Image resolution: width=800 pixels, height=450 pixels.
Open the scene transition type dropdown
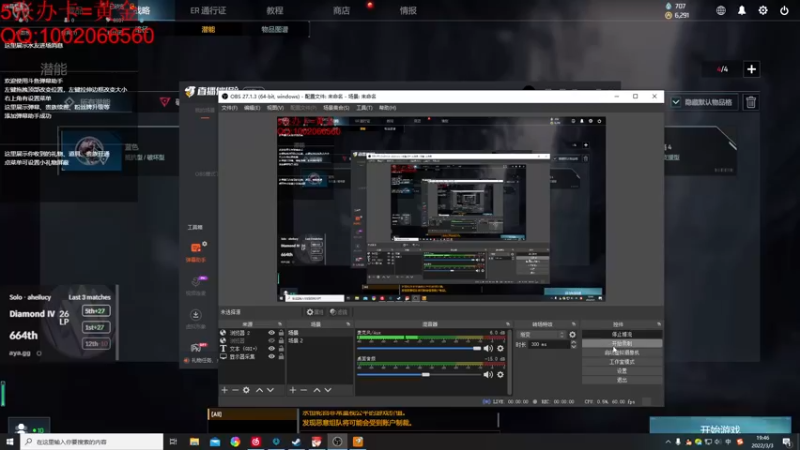[541, 335]
